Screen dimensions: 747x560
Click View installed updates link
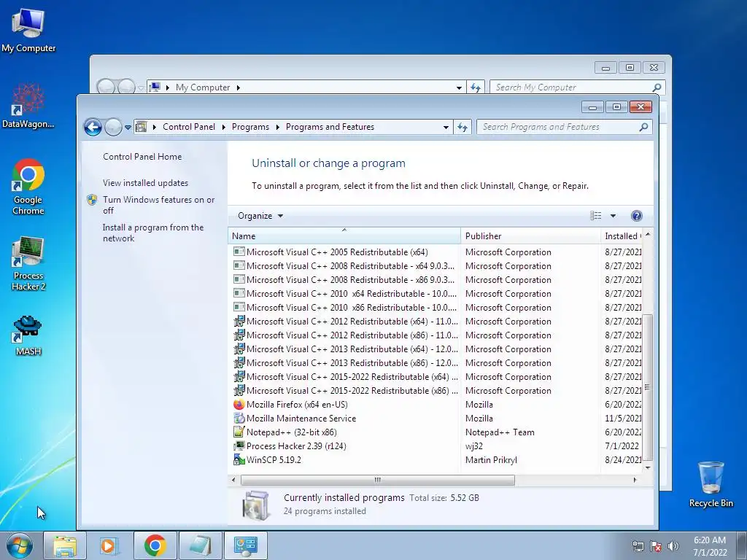pos(145,183)
